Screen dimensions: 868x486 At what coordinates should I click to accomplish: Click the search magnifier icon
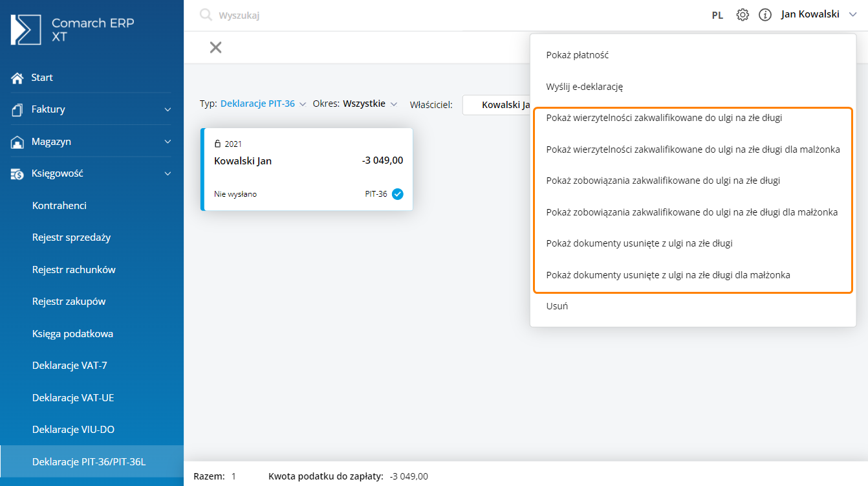point(206,15)
